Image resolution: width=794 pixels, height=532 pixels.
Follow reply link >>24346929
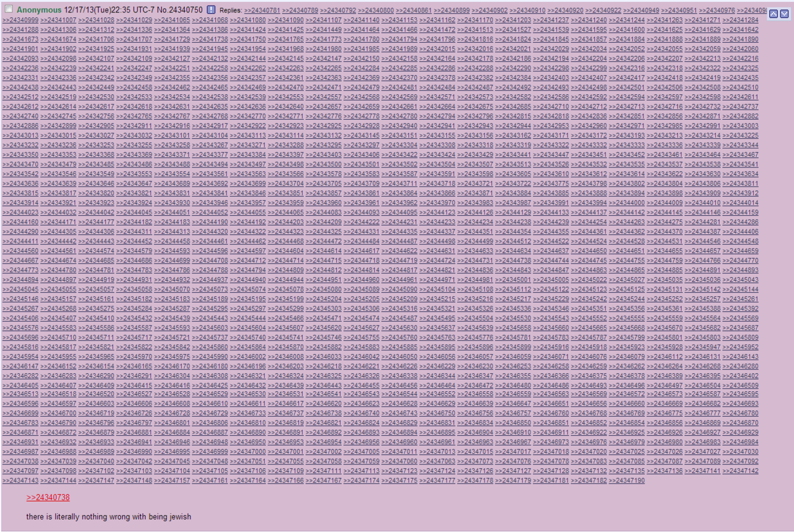coord(740,433)
